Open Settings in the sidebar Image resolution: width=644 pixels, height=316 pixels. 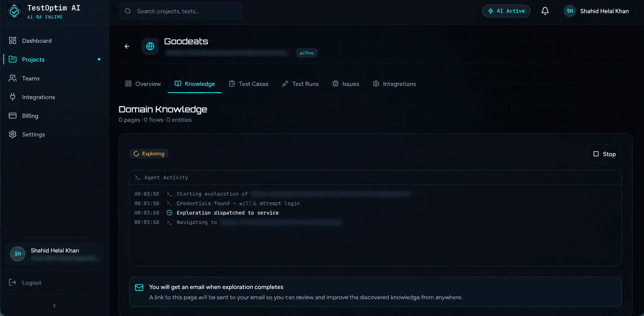coord(33,134)
